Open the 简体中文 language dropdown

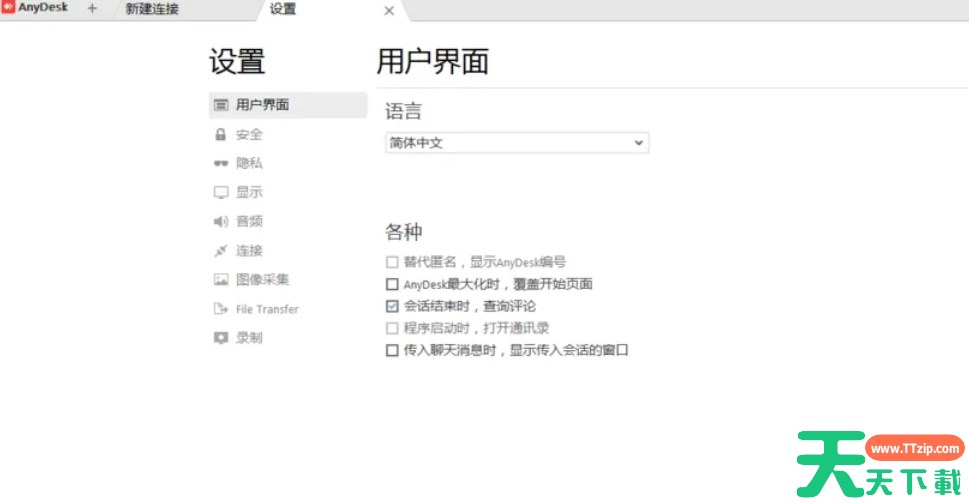[517, 143]
